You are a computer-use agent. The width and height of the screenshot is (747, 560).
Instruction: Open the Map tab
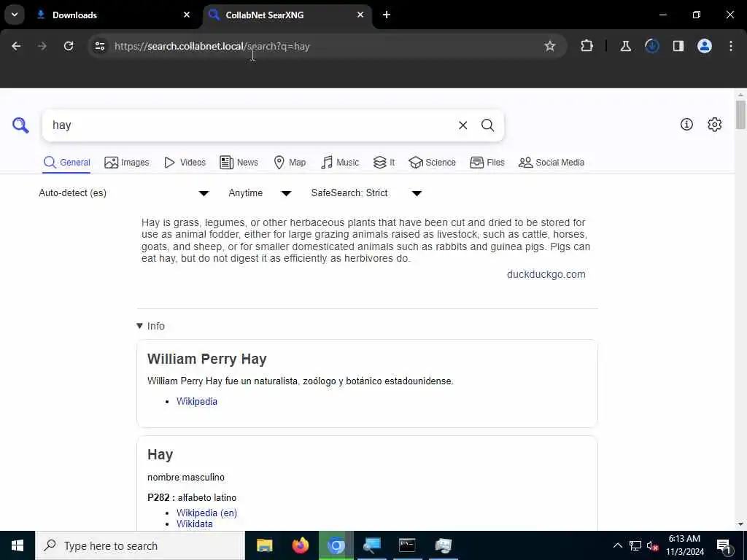(290, 163)
